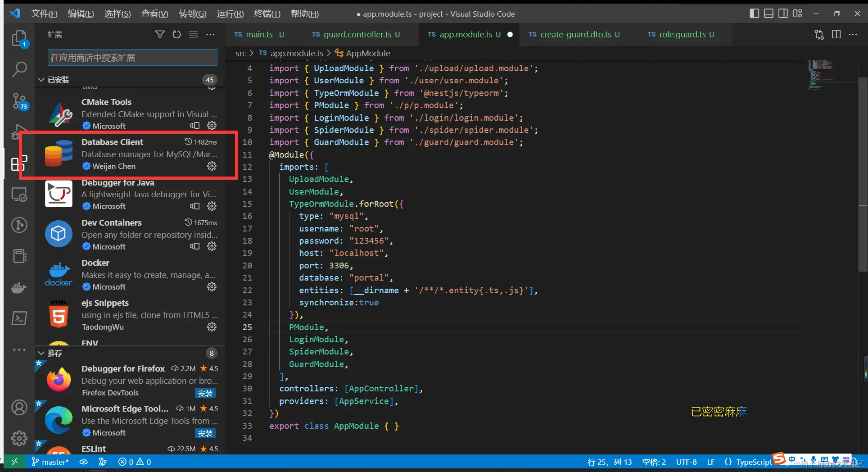The width and height of the screenshot is (868, 472).
Task: Open the manage gear for ejs Snippets
Action: (212, 327)
